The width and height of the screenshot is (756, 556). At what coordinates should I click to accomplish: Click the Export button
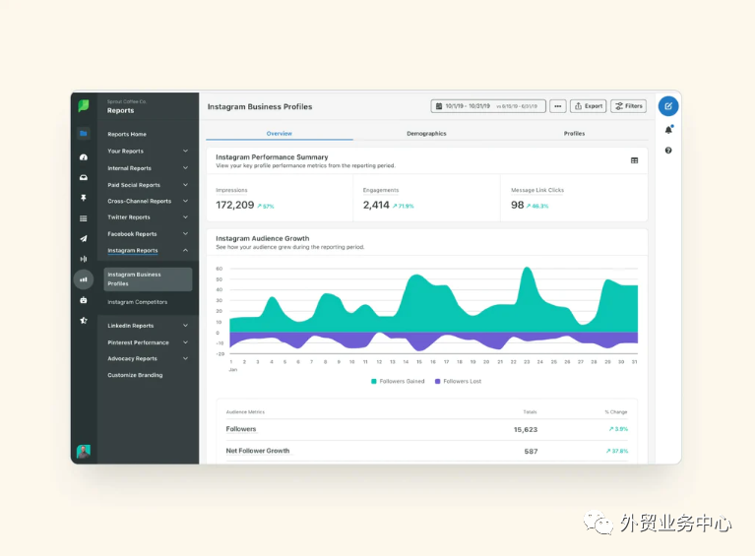(x=589, y=106)
